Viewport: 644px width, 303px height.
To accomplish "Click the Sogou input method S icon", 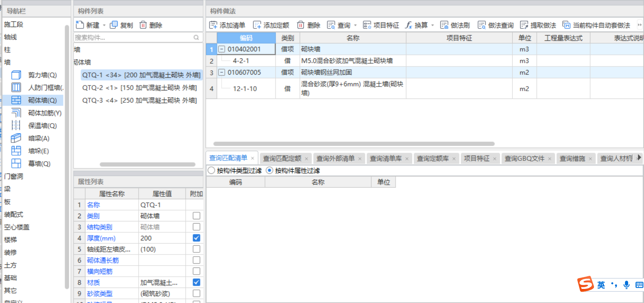I will coord(585,284).
